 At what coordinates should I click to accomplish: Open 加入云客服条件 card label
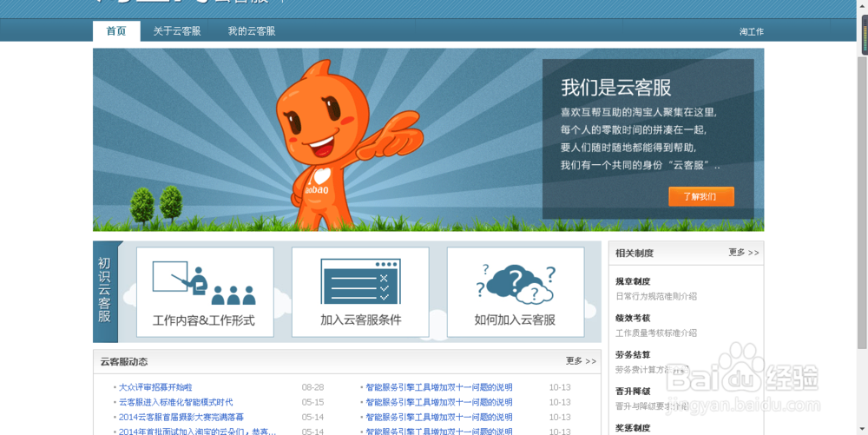(x=360, y=320)
